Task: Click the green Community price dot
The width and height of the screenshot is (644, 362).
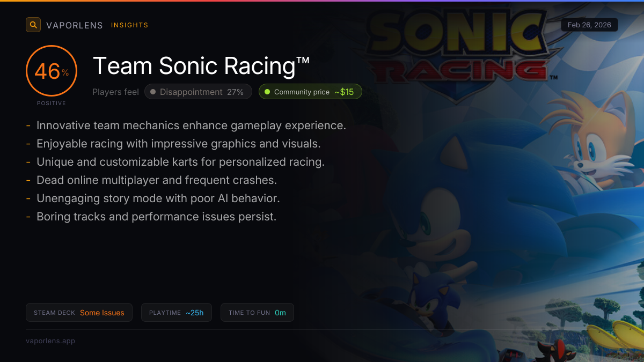Action: 267,92
